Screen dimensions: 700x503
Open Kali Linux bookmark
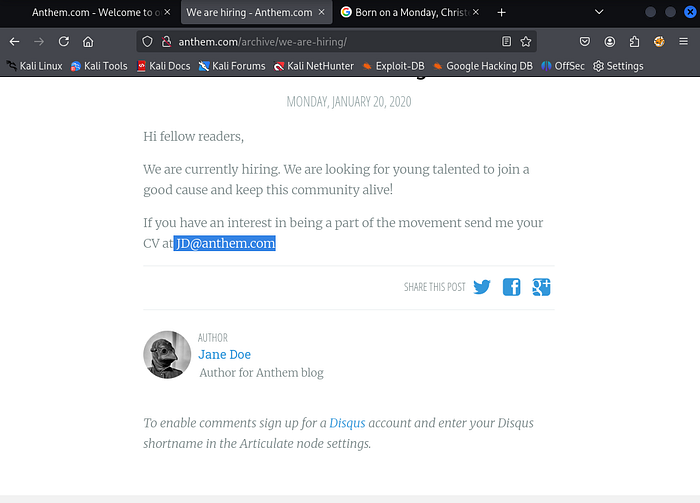[x=35, y=66]
